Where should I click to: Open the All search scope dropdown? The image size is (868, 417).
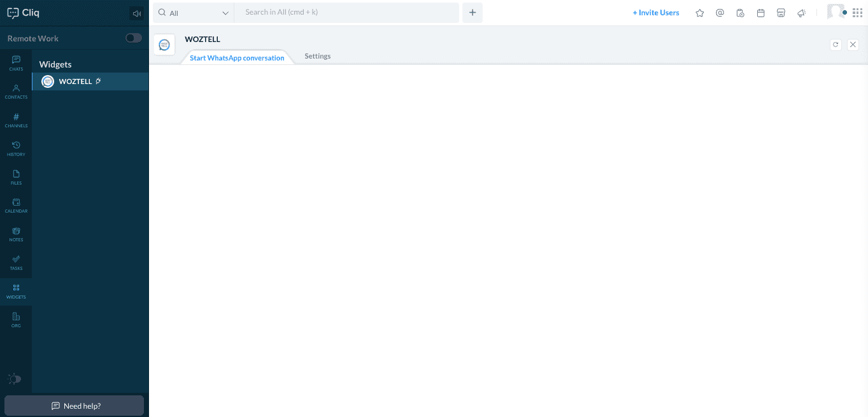tap(194, 13)
